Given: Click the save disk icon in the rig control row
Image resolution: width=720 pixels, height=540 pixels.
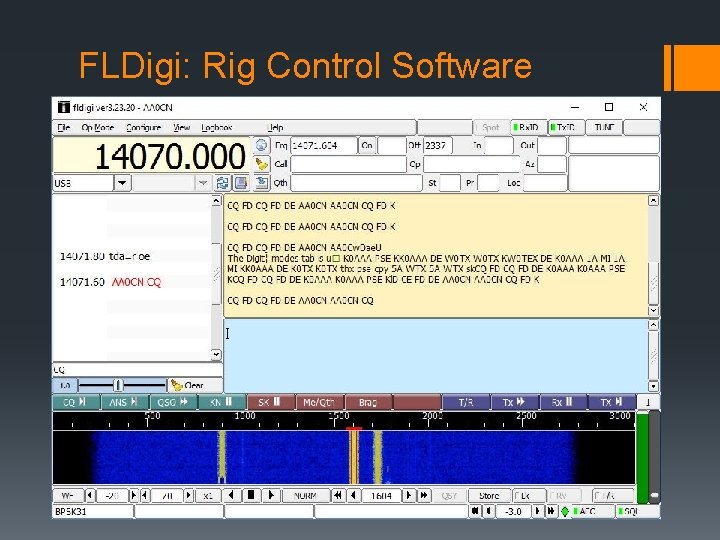Looking at the screenshot, I should (x=241, y=183).
